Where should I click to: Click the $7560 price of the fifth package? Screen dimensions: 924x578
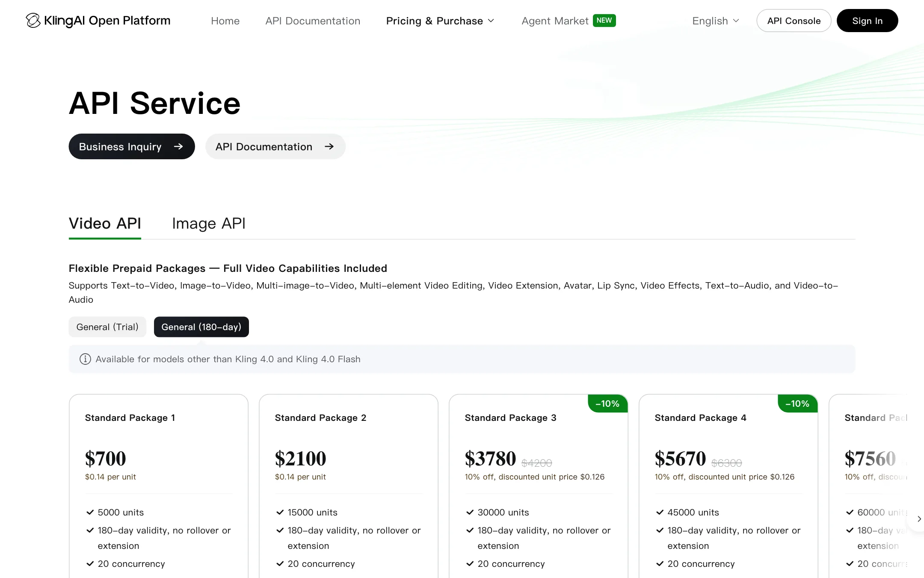tap(870, 459)
